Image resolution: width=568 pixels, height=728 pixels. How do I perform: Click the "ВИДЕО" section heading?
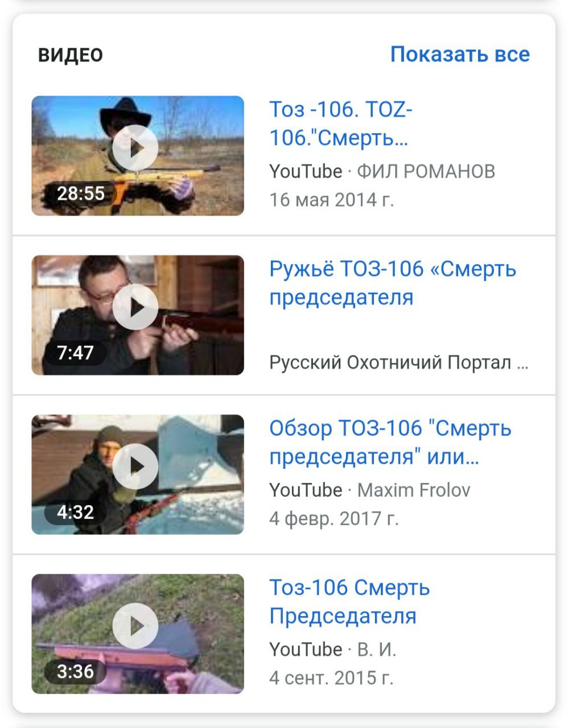point(71,55)
